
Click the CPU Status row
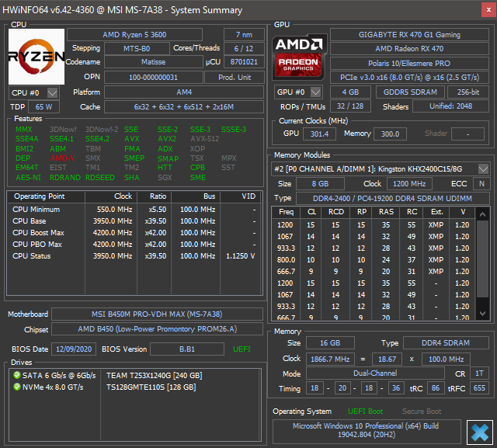click(134, 256)
